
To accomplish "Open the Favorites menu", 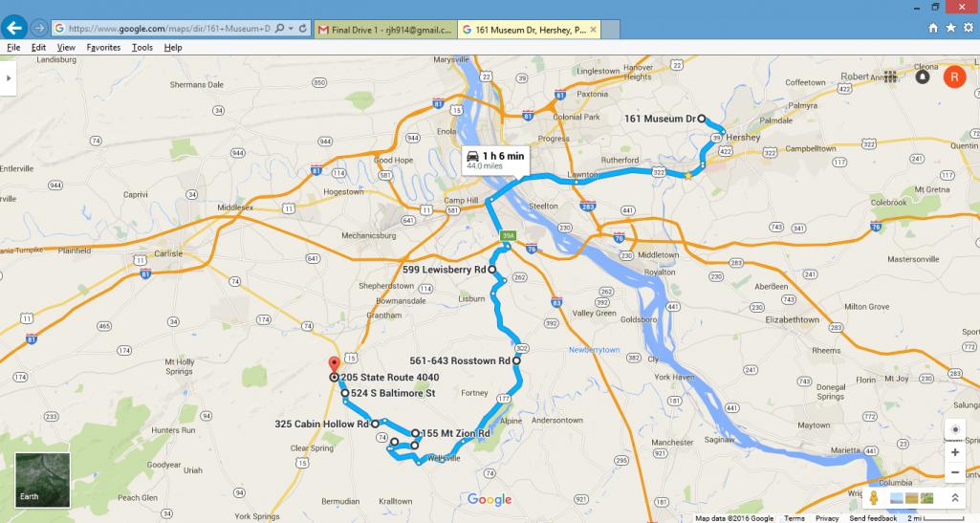I will [x=104, y=48].
